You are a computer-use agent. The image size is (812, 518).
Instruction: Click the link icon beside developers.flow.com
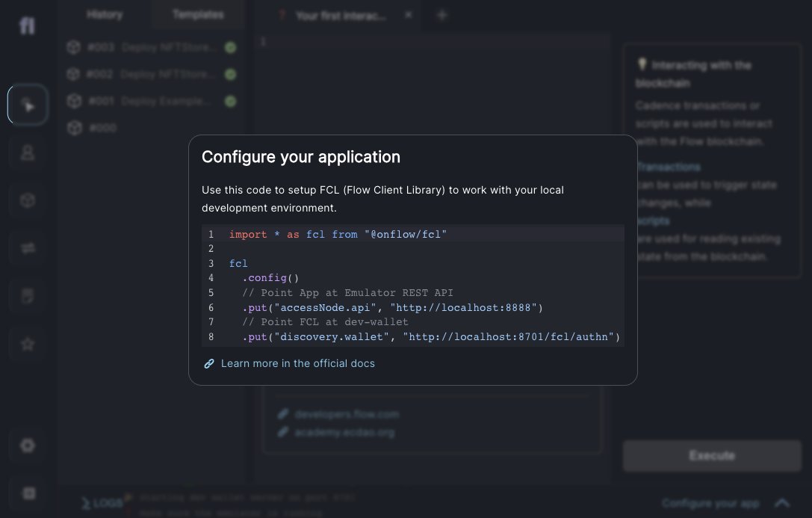[x=283, y=414]
